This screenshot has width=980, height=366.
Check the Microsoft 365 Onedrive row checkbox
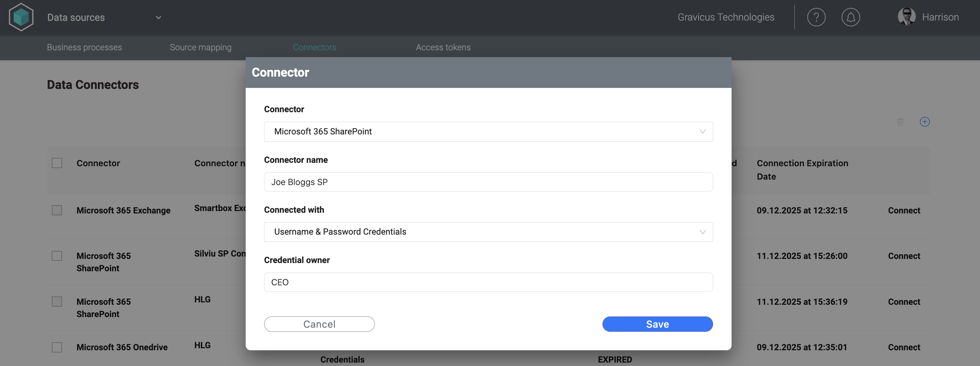point(57,347)
